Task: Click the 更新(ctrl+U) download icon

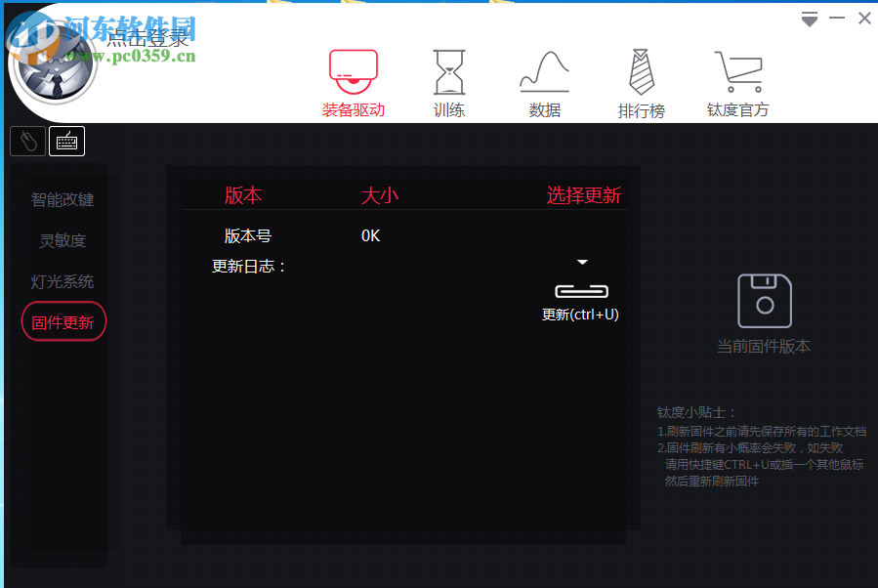Action: click(582, 279)
